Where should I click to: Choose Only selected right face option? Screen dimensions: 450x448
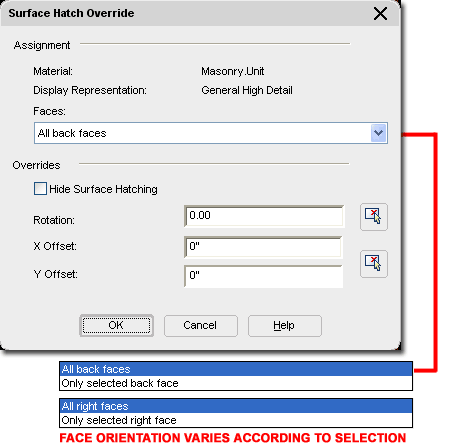pos(236,420)
